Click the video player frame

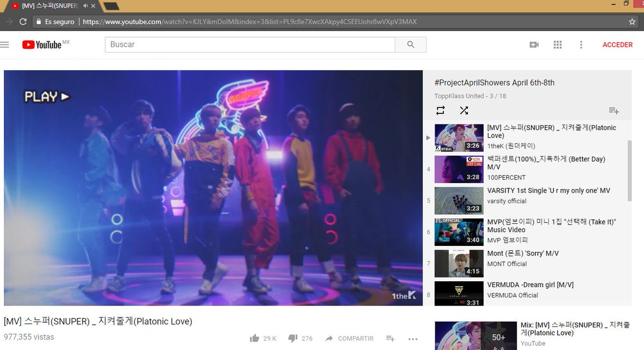(213, 188)
